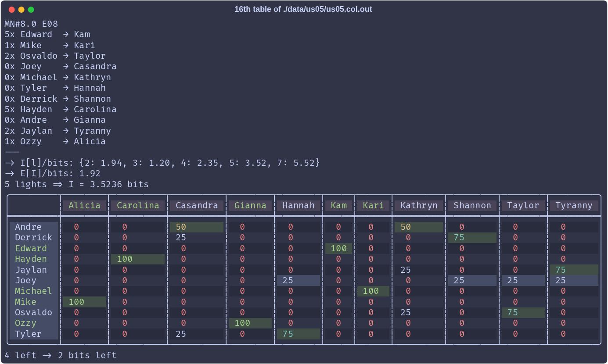This screenshot has height=364, width=608.
Task: Click the 'I[l]/bits' values line
Action: coord(162,163)
